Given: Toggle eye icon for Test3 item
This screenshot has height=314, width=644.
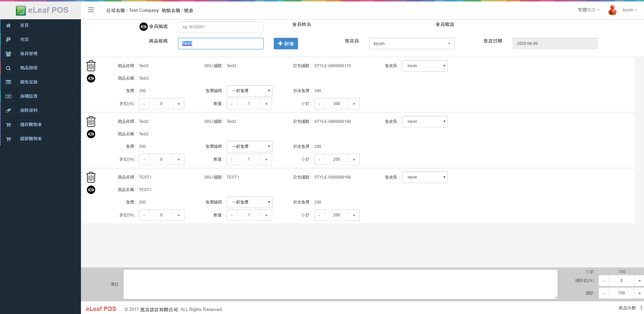Looking at the screenshot, I should [91, 78].
